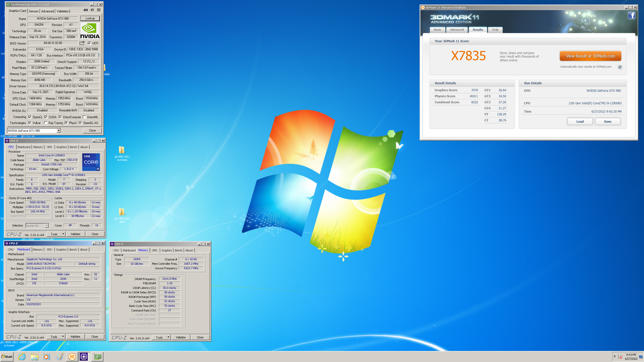Screen dimensions: 644x362
Task: Open Internet Explorer from the taskbar
Action: 22,356
